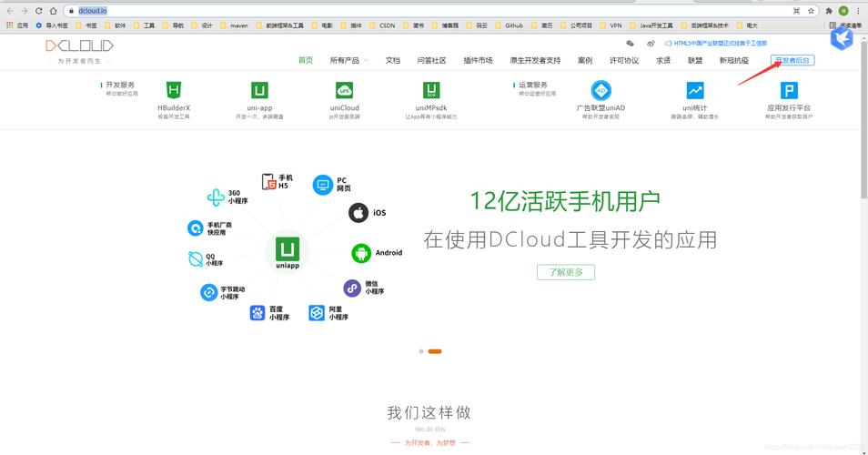Open the CSDN bookmark folder
Screen dimensions: 868x455
coord(382,25)
